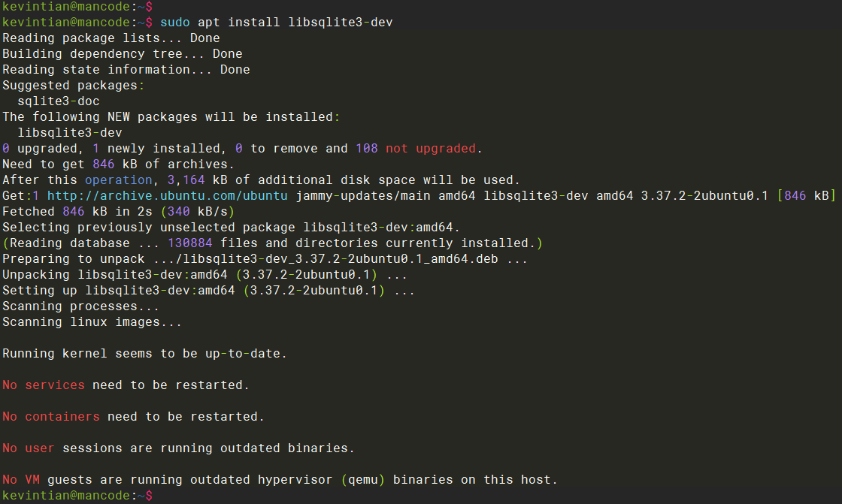This screenshot has width=842, height=504.
Task: Click the "108" not-upgraded count
Action: (366, 148)
